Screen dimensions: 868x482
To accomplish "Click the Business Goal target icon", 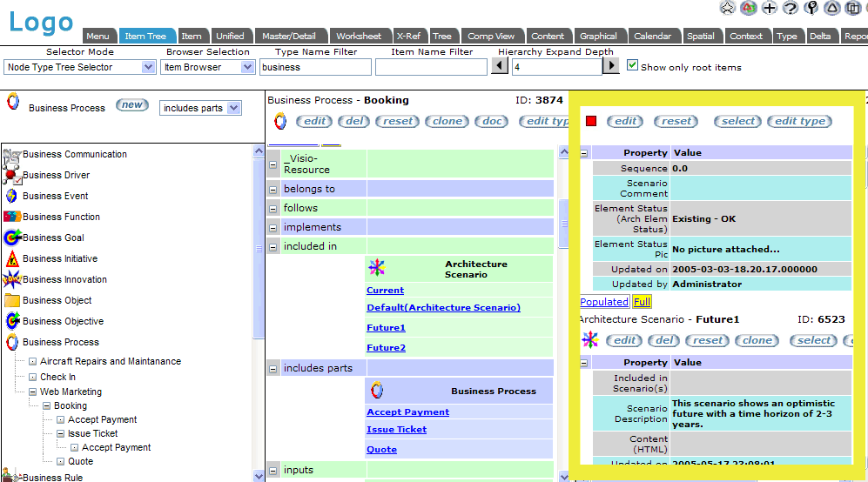I will pyautogui.click(x=12, y=238).
